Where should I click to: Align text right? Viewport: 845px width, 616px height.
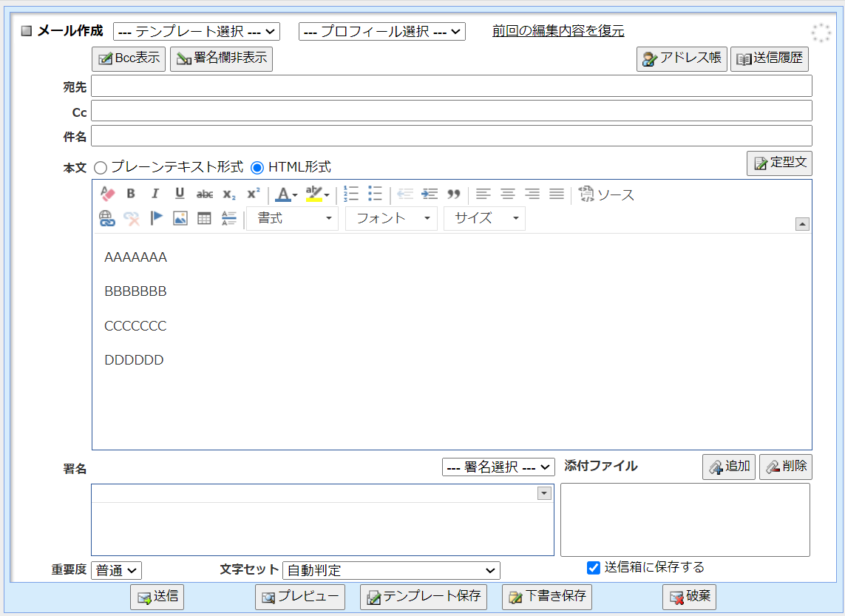click(x=532, y=194)
